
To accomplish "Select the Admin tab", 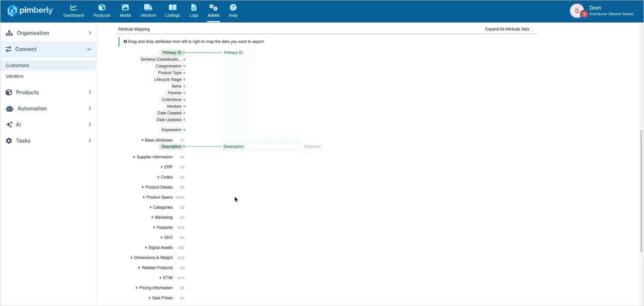I will coord(213,11).
